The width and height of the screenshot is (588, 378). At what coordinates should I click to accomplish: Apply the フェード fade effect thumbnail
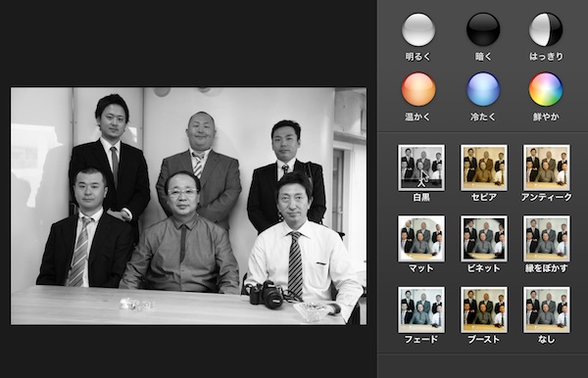tap(421, 309)
